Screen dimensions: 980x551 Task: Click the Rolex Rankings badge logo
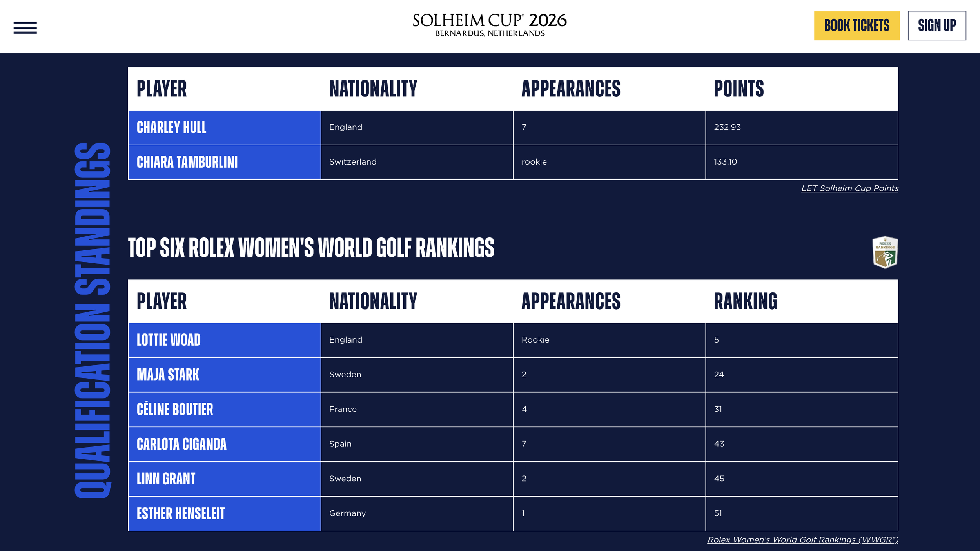pos(885,252)
